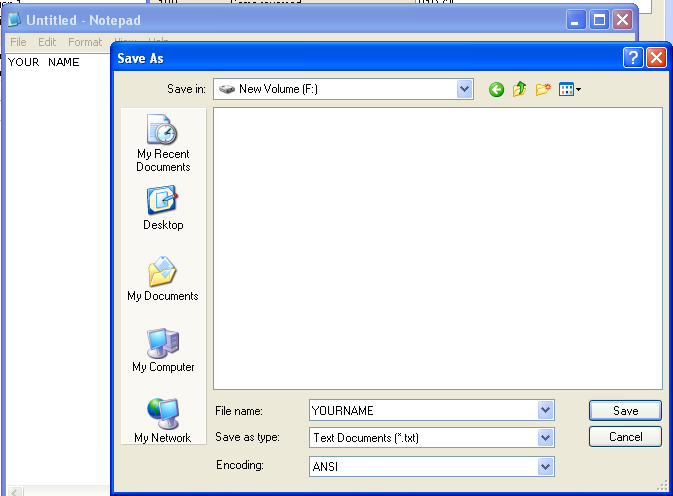Jump to the Desktop location
Screen dimensions: 673x496
click(x=163, y=208)
